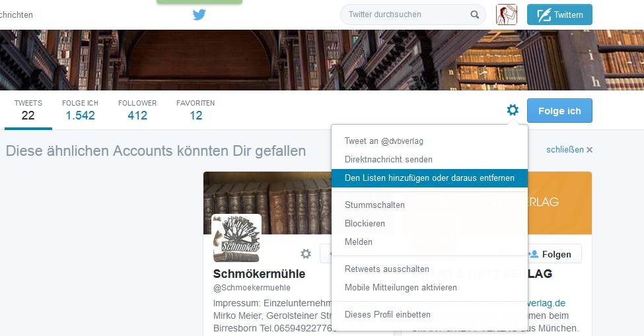Click the @Schmoekermuehle handle

click(252, 288)
